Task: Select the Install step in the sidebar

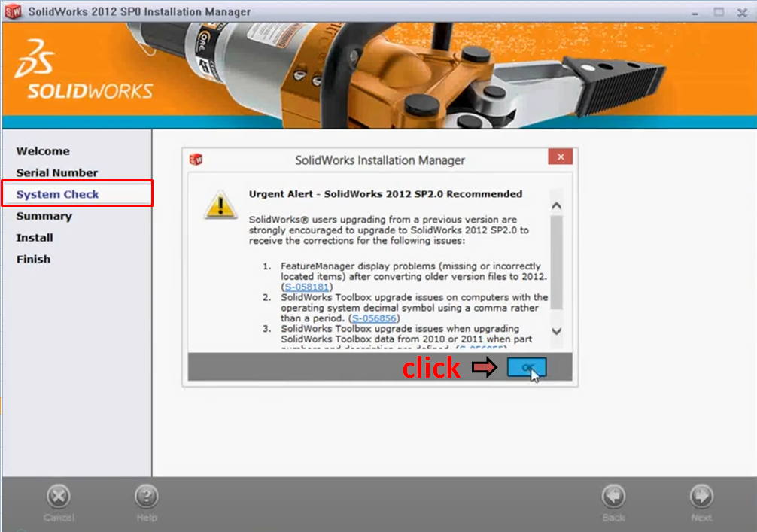Action: click(x=35, y=238)
